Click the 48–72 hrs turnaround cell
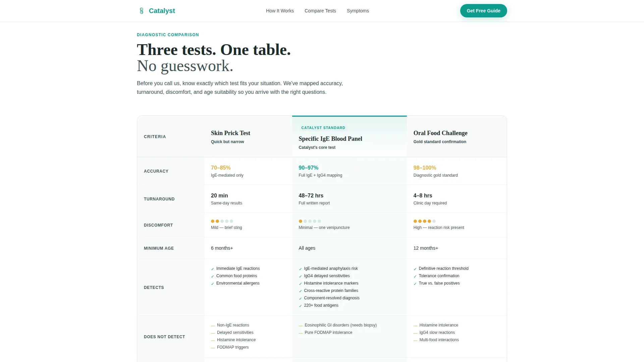The height and width of the screenshot is (362, 644). tap(350, 199)
